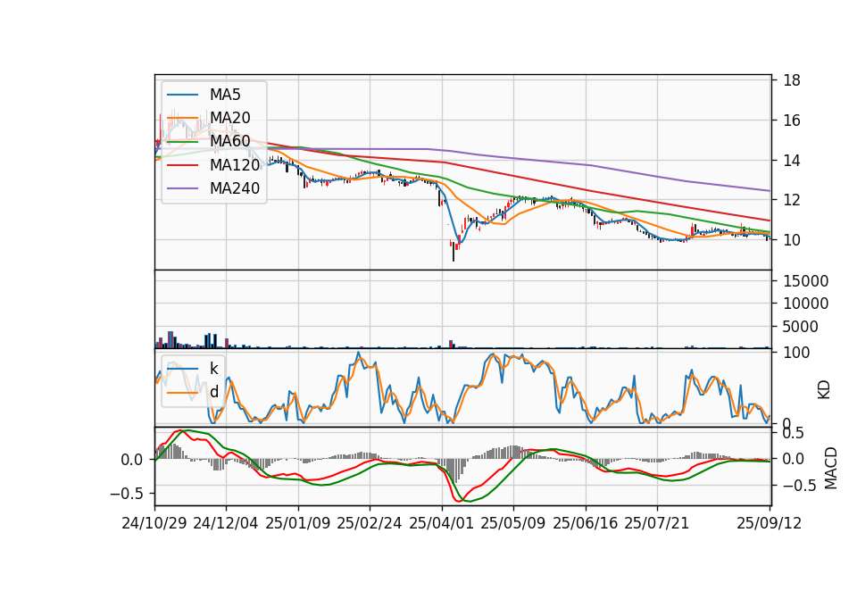This screenshot has width=857, height=616.
Task: Click the blue MA5 legend line sample
Action: click(x=182, y=96)
